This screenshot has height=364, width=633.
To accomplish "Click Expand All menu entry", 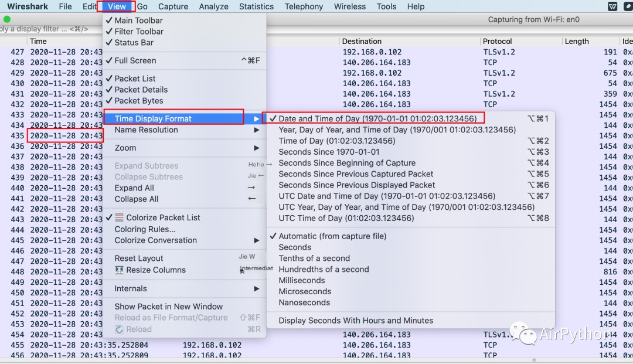I will coord(185,188).
